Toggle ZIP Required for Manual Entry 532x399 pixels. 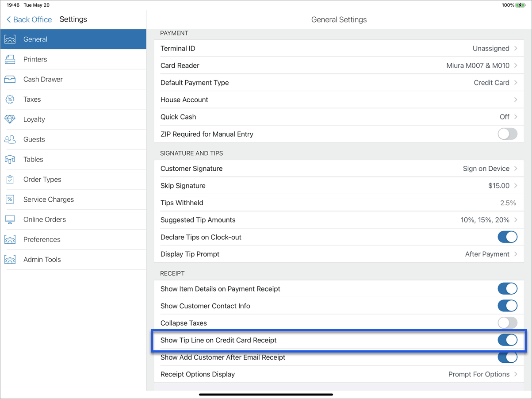coord(507,134)
